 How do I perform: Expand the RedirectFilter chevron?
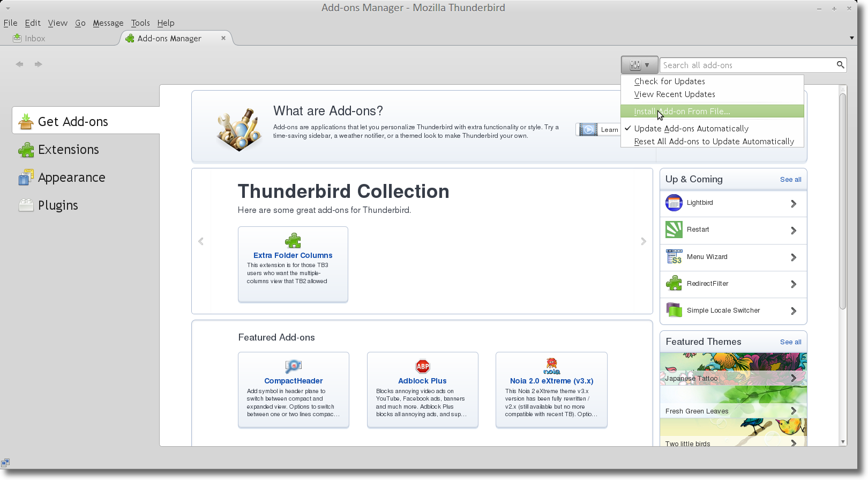[x=794, y=284]
